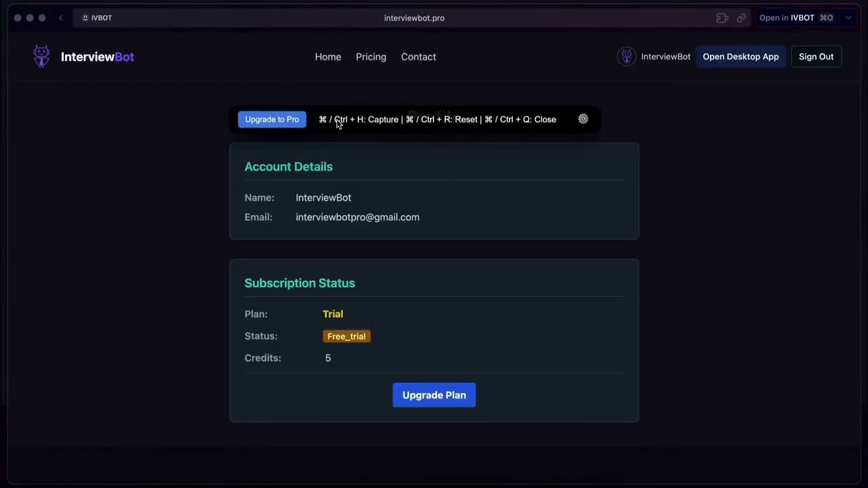The height and width of the screenshot is (488, 868).
Task: Click the credits value 5
Action: 328,358
